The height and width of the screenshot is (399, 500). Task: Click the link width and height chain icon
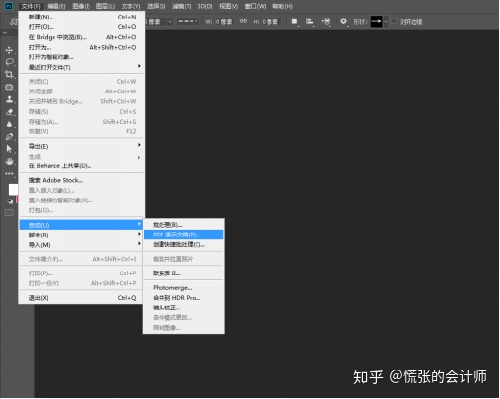[x=243, y=21]
